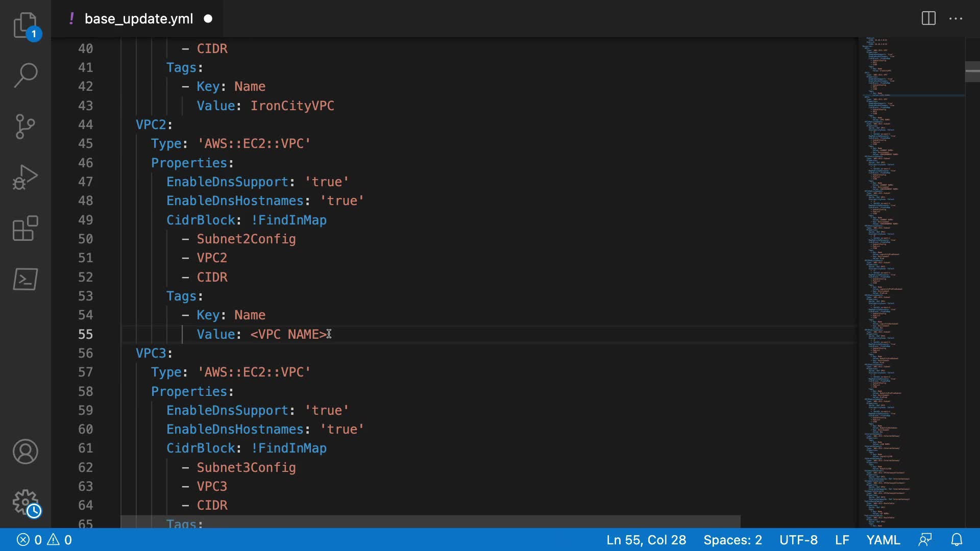The width and height of the screenshot is (980, 551).
Task: Open the Search panel
Action: coord(25,76)
